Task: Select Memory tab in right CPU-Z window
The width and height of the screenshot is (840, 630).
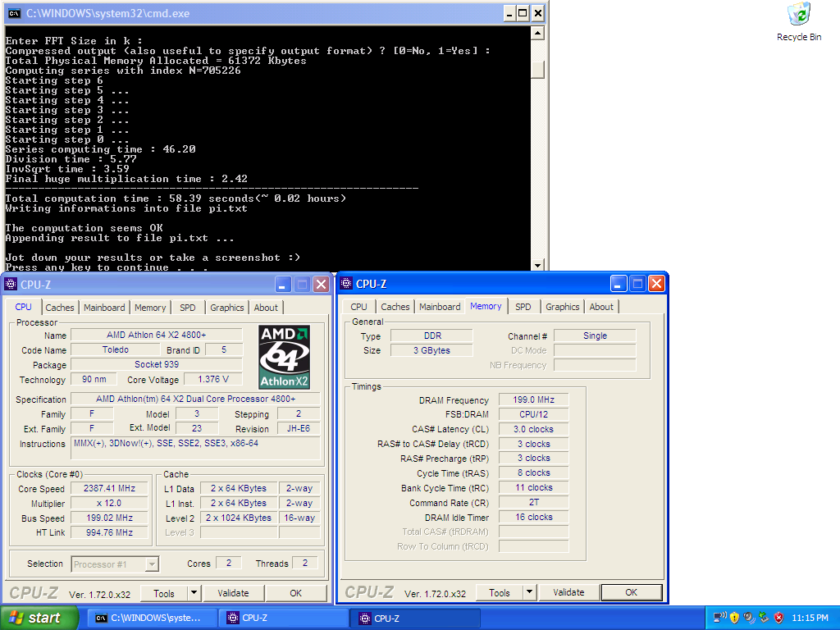Action: coord(486,306)
